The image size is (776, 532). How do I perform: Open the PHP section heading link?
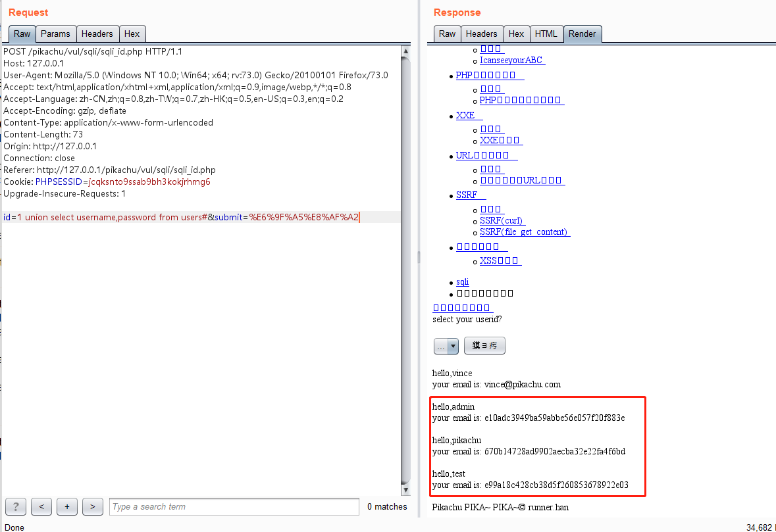coord(490,75)
